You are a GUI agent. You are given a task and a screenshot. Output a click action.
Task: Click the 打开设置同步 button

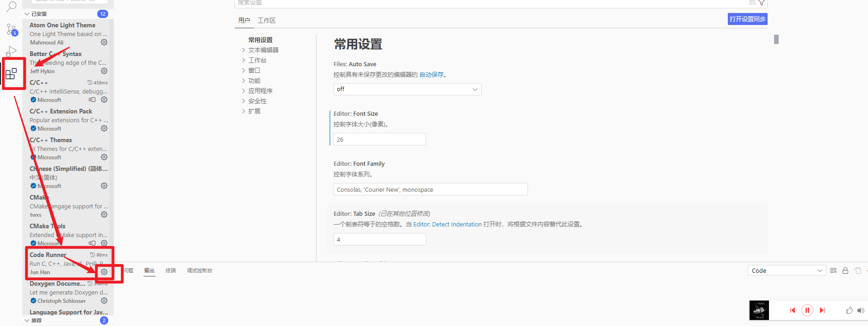point(748,19)
